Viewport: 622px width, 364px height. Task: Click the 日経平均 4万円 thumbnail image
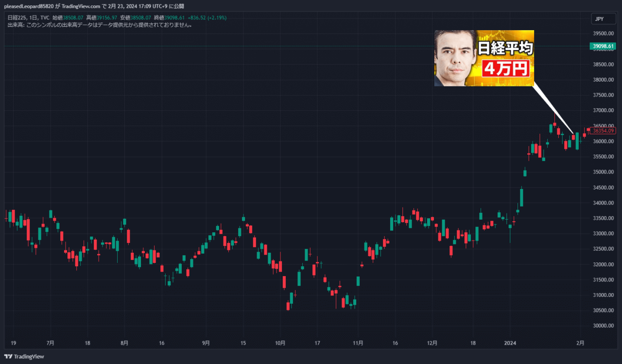[x=484, y=58]
